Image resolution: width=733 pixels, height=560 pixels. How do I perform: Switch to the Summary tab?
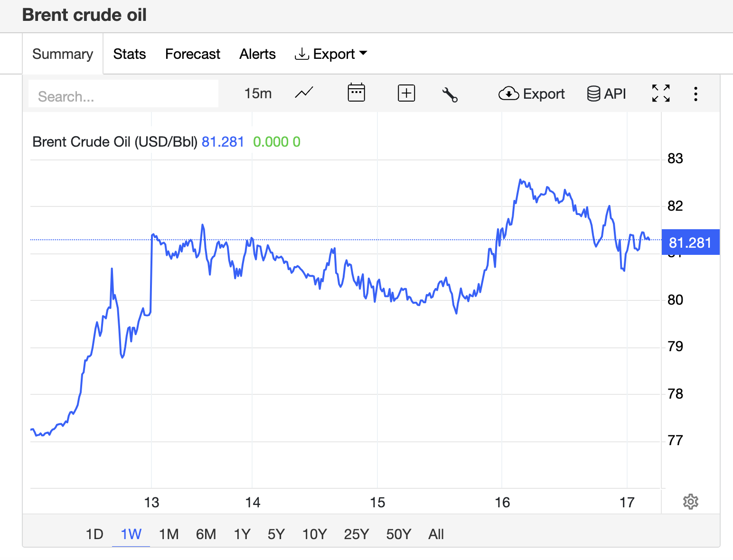tap(63, 54)
